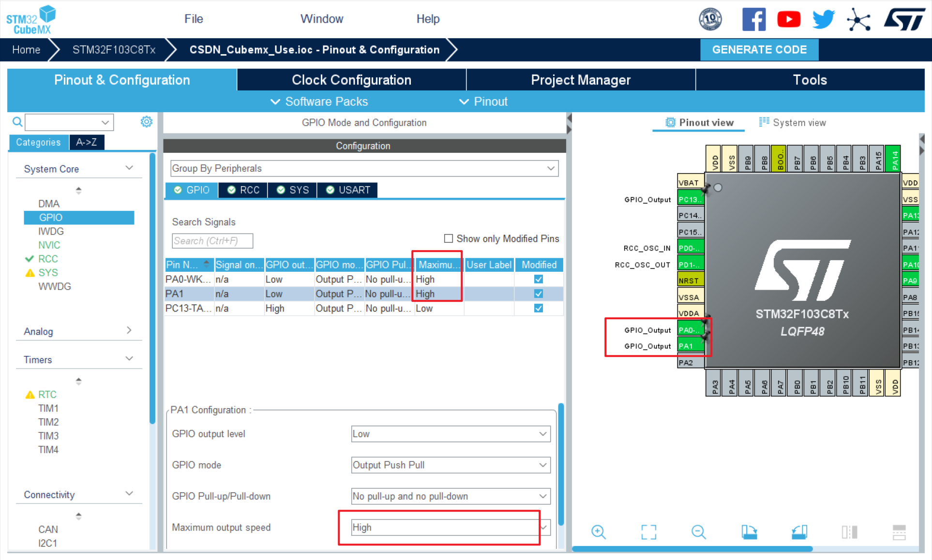932x560 pixels.
Task: Select the PC13 pin on the chip
Action: 690,199
